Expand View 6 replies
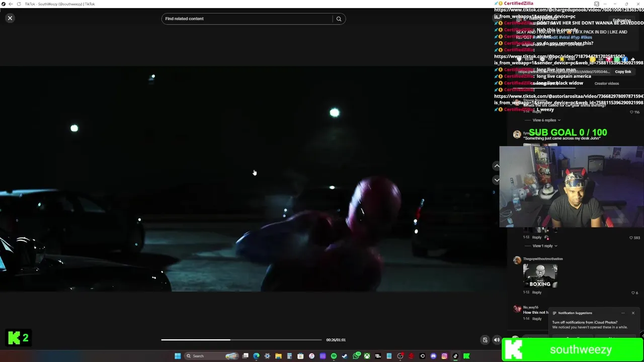The height and width of the screenshot is (362, 644). click(546, 120)
